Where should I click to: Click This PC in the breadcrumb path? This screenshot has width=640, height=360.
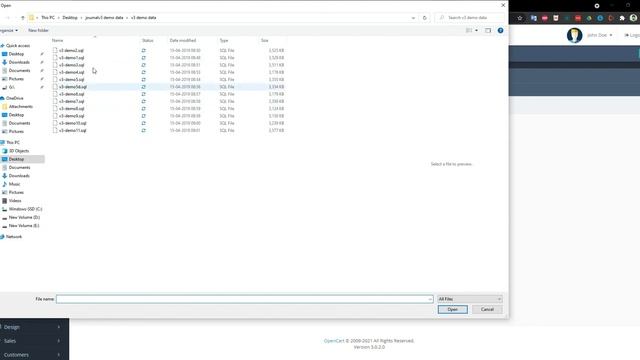[48, 18]
